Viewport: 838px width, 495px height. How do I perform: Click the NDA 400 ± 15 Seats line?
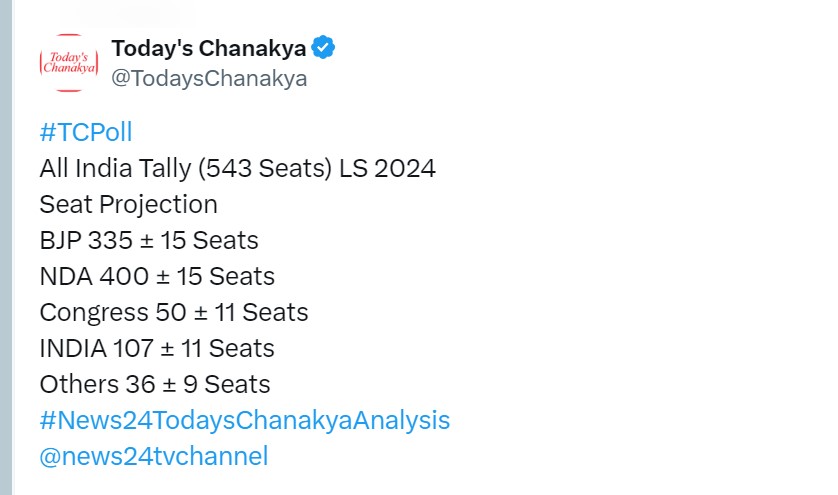pyautogui.click(x=157, y=276)
